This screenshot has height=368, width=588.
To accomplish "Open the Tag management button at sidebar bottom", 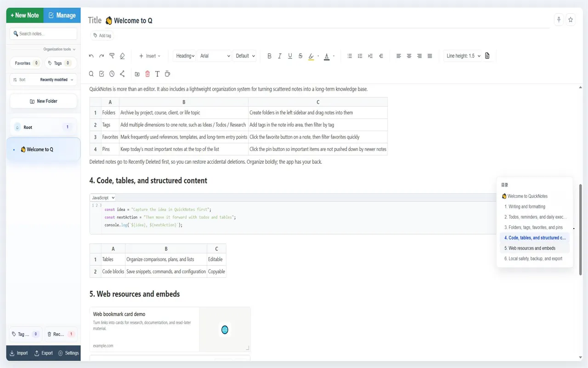I will click(x=26, y=334).
